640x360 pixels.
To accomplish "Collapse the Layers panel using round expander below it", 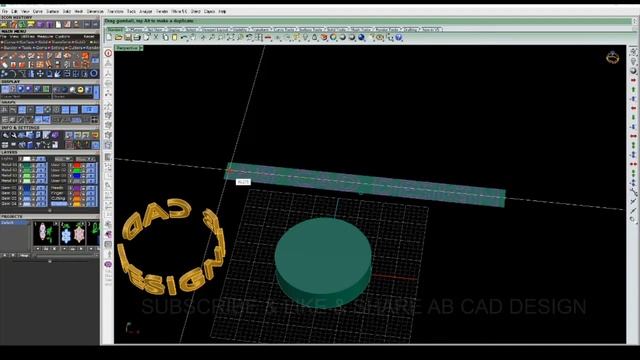I will 50,211.
